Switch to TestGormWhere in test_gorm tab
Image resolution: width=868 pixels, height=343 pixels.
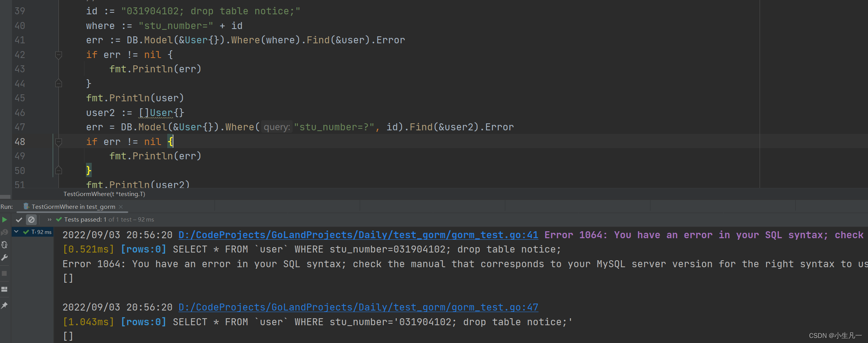(73, 207)
